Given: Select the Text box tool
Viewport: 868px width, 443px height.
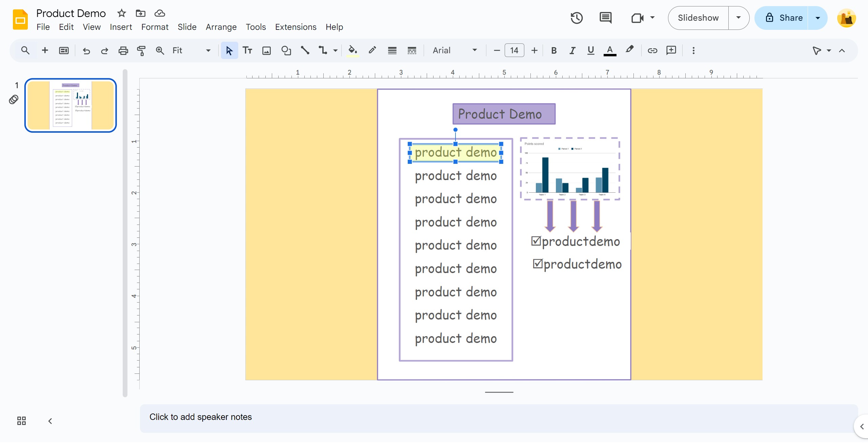Looking at the screenshot, I should pos(247,51).
